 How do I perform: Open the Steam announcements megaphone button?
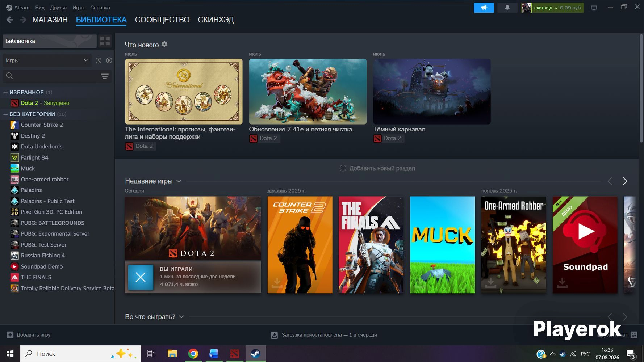point(484,8)
